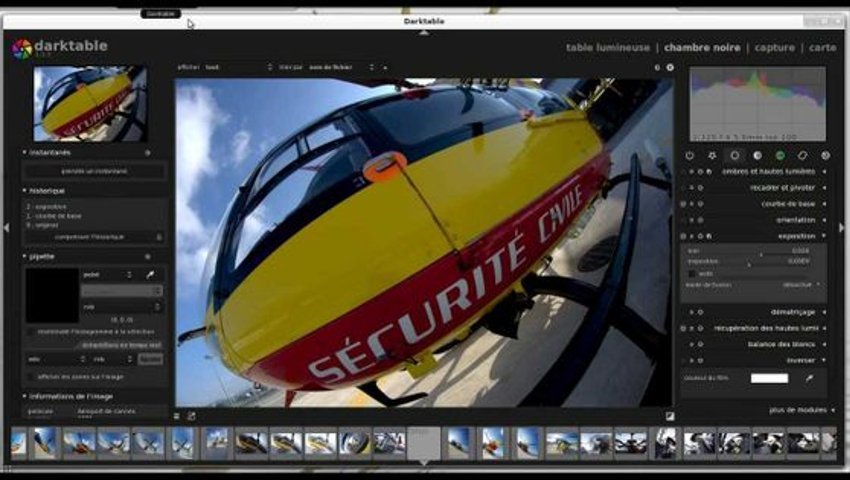Click the icon in compresser l'historique button

tap(159, 237)
